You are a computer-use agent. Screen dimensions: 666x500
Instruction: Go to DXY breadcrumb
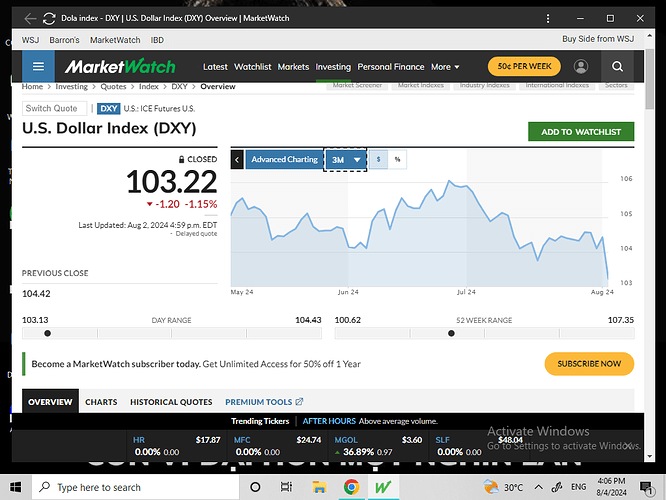179,87
